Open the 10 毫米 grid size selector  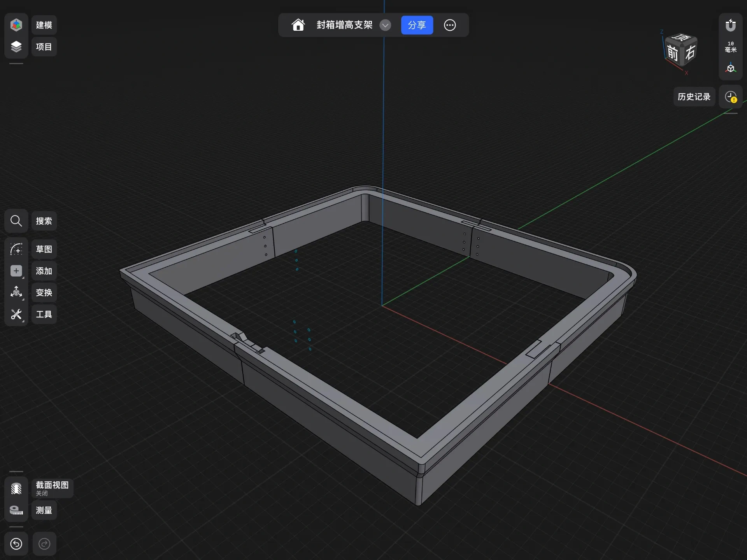(x=731, y=47)
